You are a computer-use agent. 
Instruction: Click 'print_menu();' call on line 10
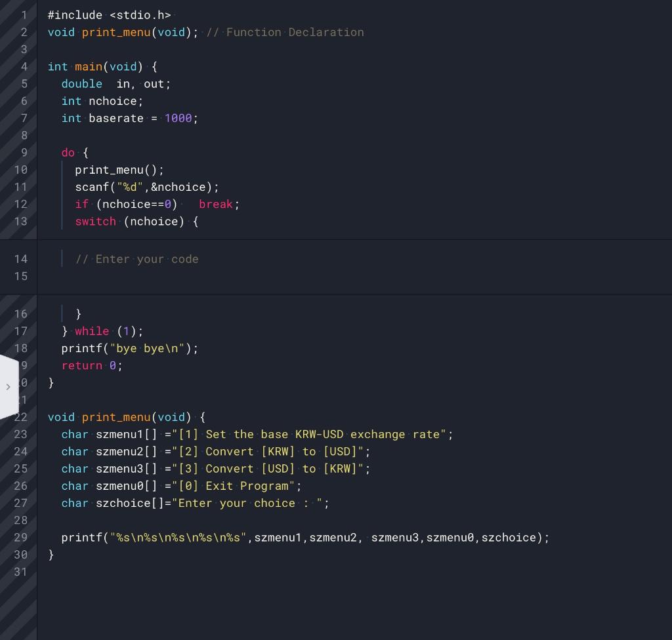[119, 170]
